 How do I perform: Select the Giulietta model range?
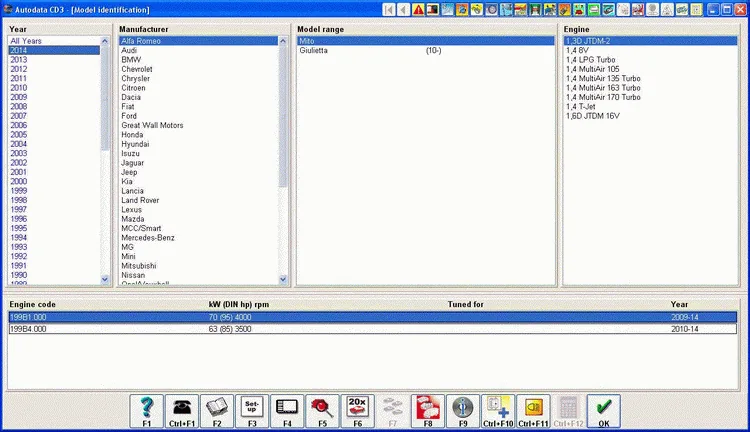click(x=425, y=51)
